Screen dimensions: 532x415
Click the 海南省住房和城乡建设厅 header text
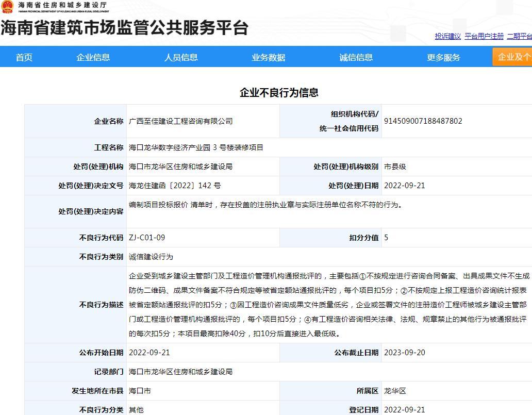click(62, 5)
